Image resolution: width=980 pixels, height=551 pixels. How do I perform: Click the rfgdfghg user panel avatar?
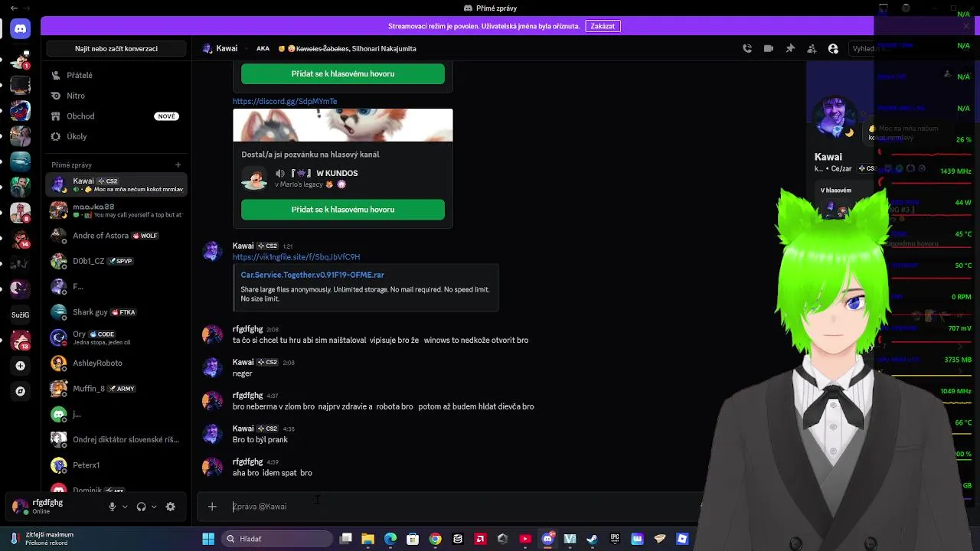tap(20, 506)
